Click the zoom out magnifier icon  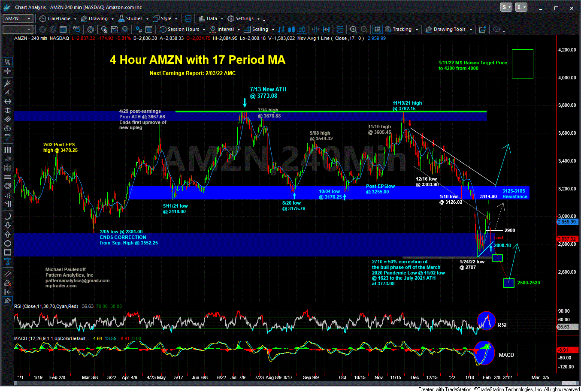tap(363, 29)
